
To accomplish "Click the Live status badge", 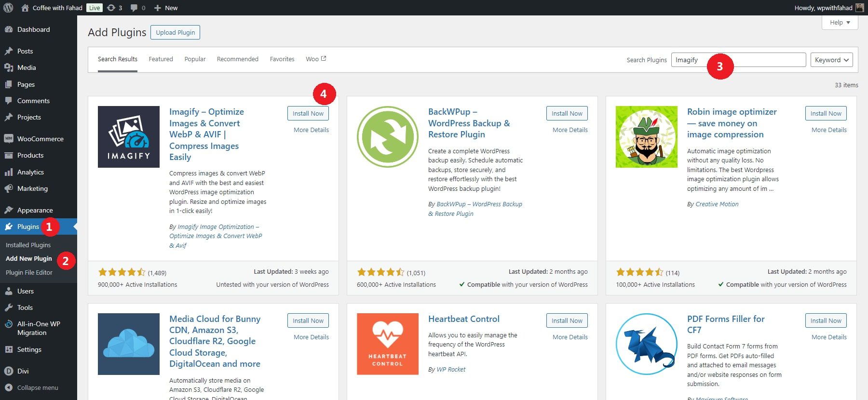I will point(95,8).
